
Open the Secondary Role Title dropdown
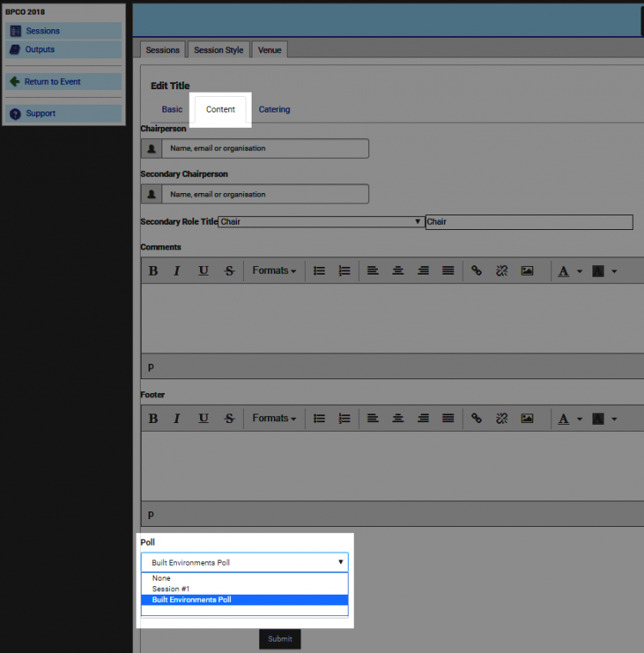coord(321,221)
